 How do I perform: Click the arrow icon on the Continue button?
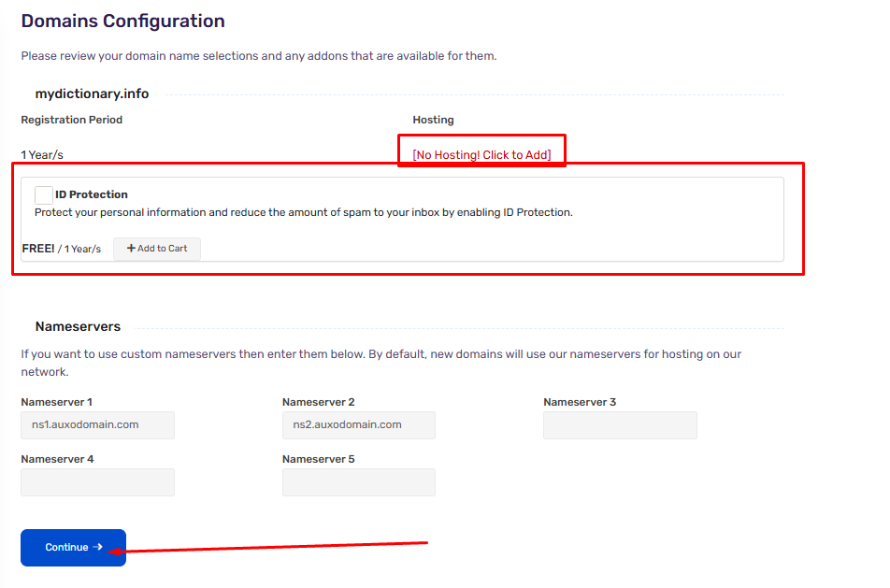(97, 547)
